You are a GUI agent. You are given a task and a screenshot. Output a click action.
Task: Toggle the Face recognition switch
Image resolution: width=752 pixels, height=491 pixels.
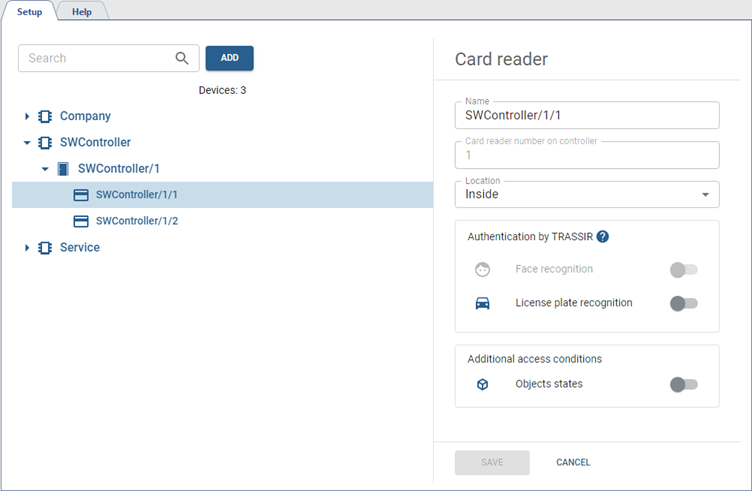click(684, 269)
